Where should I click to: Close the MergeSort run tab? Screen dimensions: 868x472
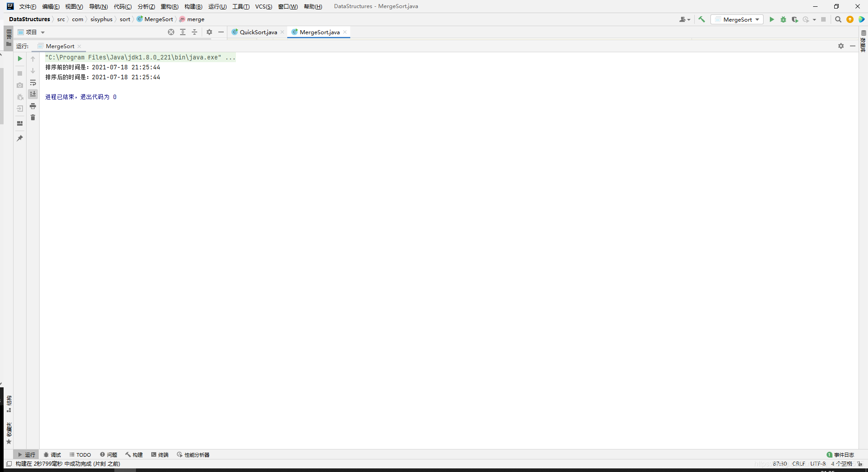79,46
